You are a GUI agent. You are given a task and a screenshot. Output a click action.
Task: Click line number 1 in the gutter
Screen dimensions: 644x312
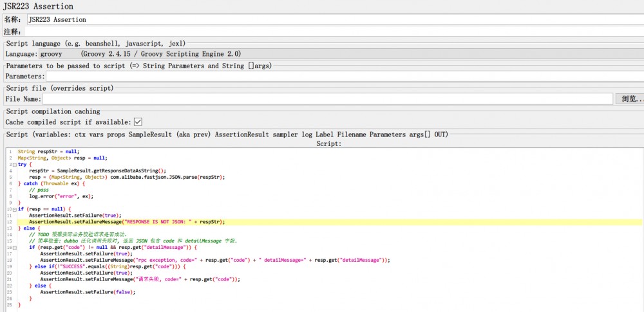10,151
